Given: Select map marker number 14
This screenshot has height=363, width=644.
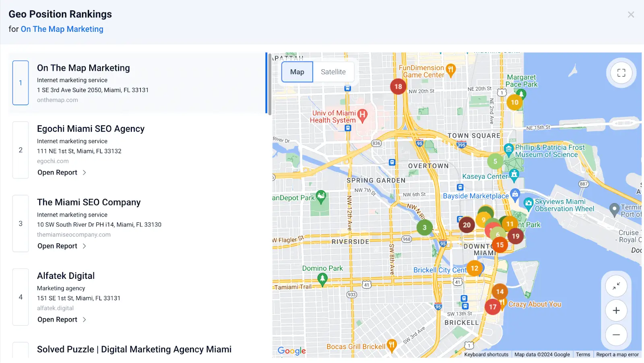Looking at the screenshot, I should 500,291.
